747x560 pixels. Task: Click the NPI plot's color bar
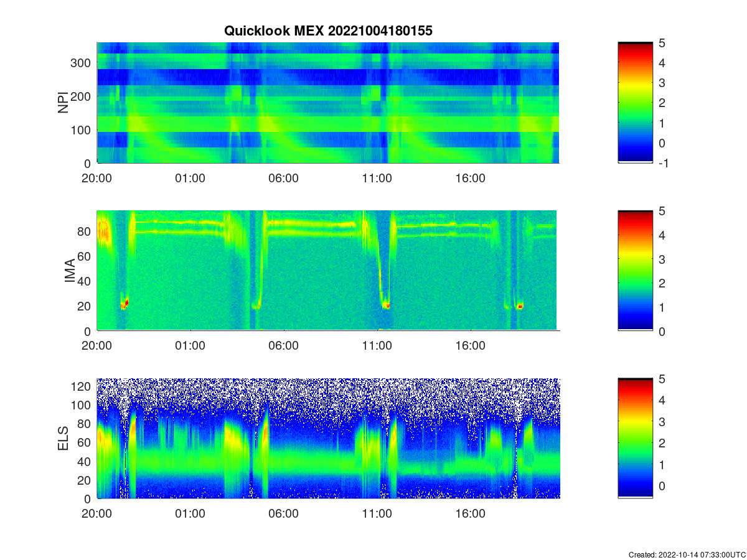click(x=635, y=103)
